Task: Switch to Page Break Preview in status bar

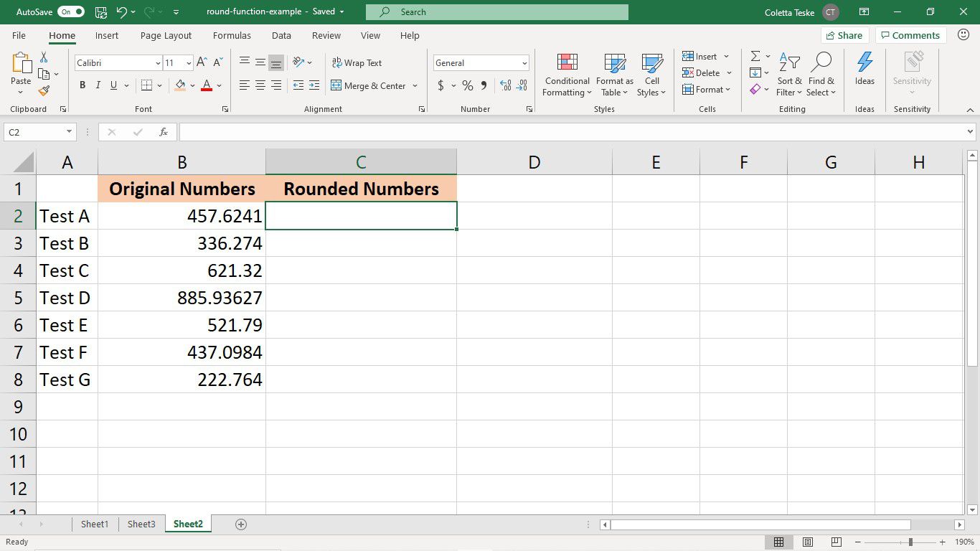Action: point(836,542)
